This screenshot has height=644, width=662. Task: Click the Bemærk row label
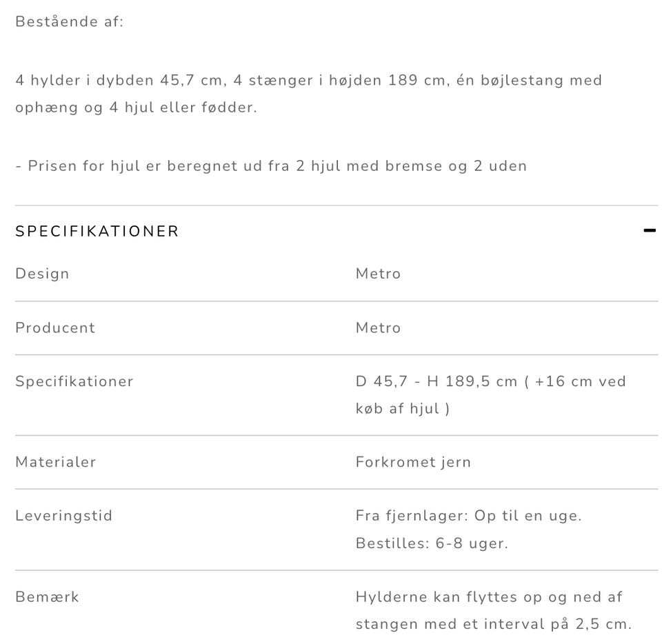[47, 597]
